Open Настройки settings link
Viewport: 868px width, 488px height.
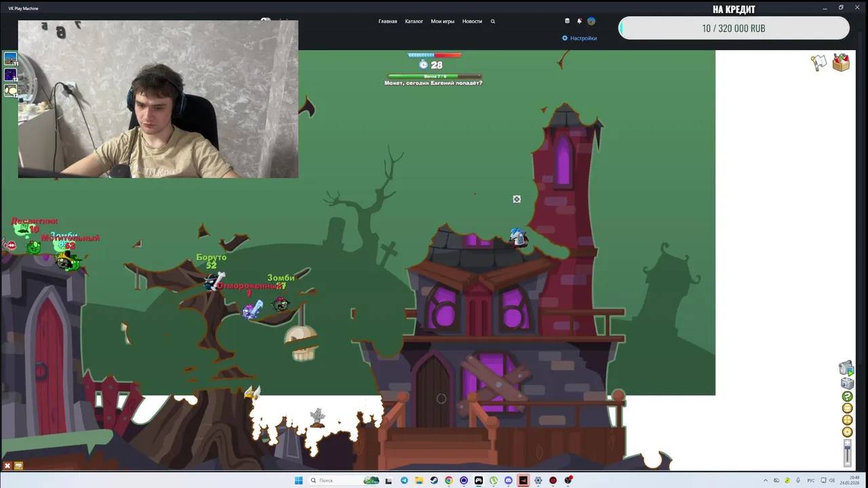click(x=580, y=38)
